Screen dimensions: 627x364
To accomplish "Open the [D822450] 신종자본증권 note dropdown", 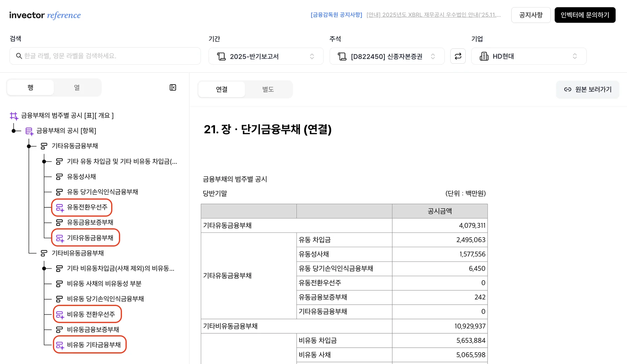I will [387, 56].
